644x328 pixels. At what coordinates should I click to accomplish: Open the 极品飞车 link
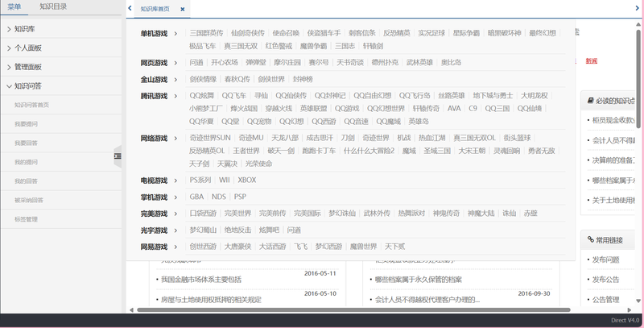(203, 46)
